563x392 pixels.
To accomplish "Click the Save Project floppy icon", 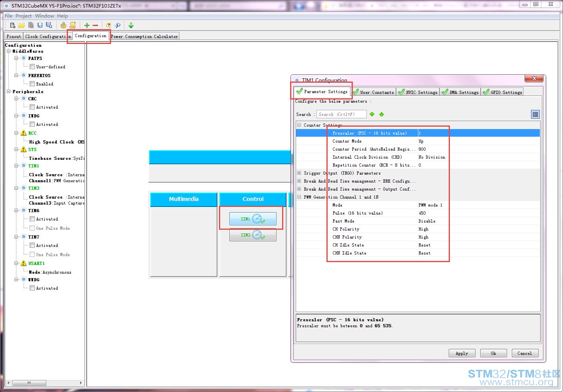I will point(40,25).
